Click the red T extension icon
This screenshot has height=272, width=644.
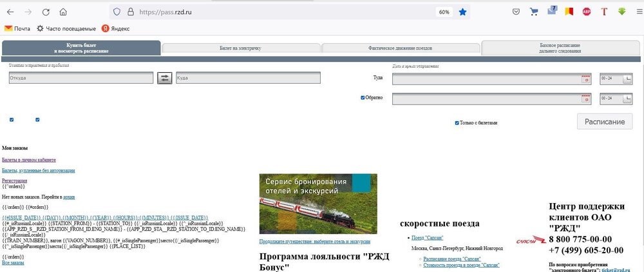click(x=604, y=12)
